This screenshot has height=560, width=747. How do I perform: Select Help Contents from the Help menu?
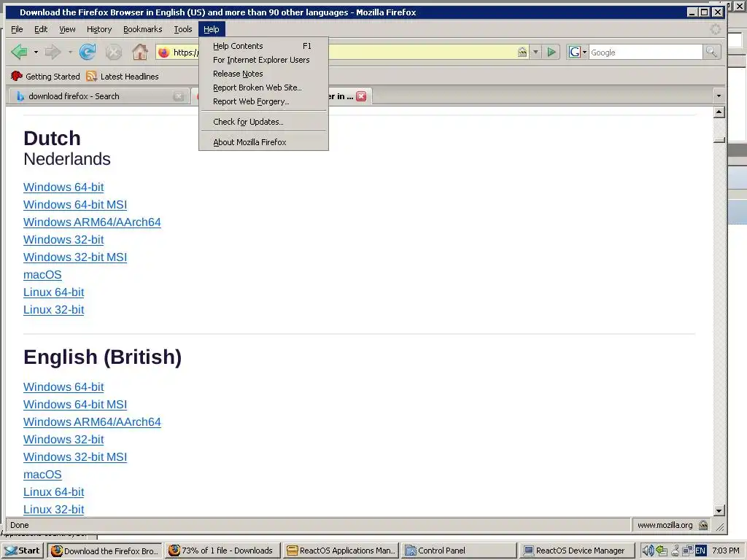[x=263, y=46]
